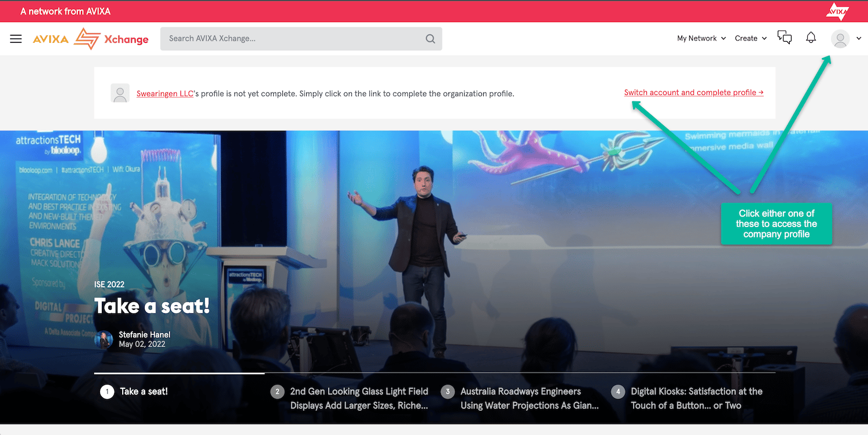This screenshot has height=435, width=868.
Task: Focus the Search AVIXA Xchange field
Action: click(301, 39)
